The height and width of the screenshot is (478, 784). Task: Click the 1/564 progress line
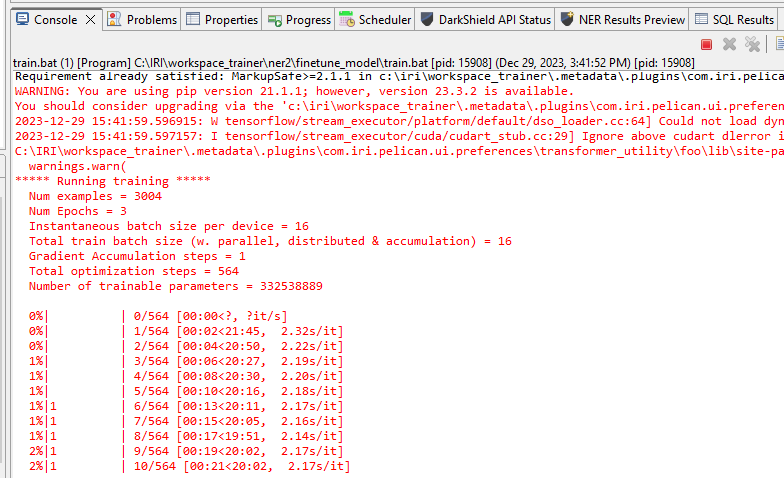pyautogui.click(x=186, y=332)
